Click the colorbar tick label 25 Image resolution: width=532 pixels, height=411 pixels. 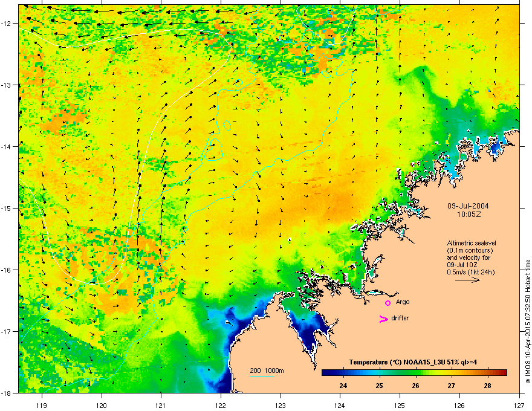tap(379, 386)
